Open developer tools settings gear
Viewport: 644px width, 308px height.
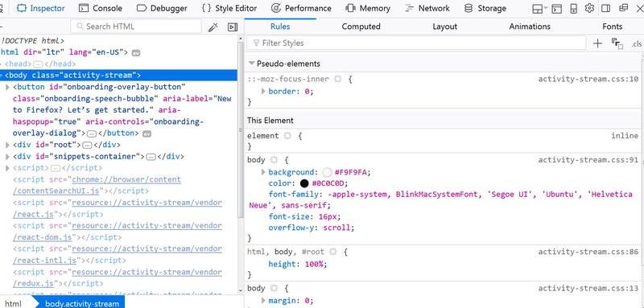[x=589, y=8]
